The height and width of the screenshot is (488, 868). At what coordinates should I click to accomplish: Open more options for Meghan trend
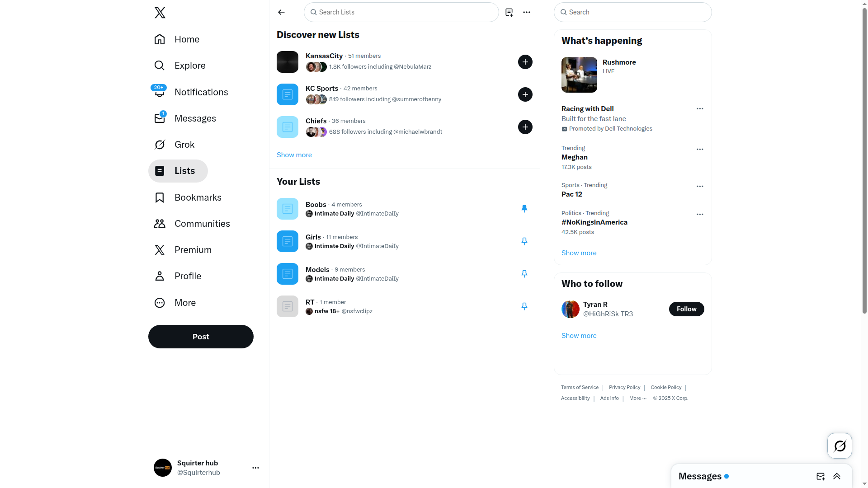click(700, 150)
